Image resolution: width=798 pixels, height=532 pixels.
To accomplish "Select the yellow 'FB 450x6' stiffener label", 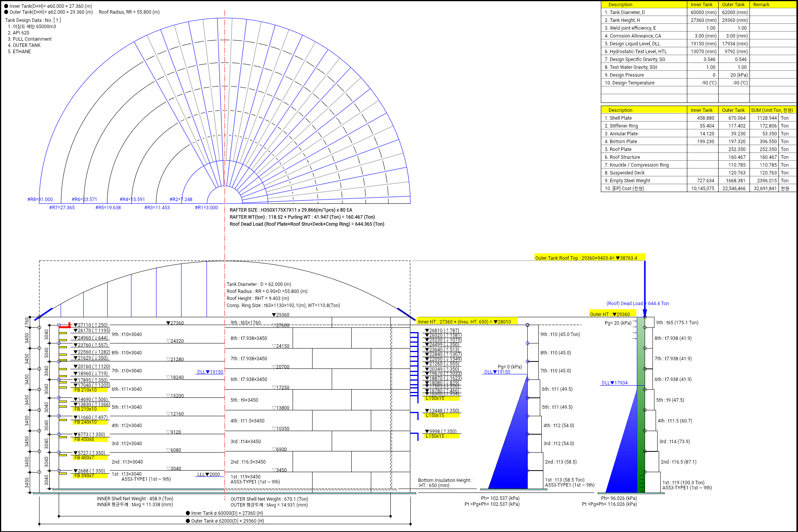I will click(x=90, y=439).
